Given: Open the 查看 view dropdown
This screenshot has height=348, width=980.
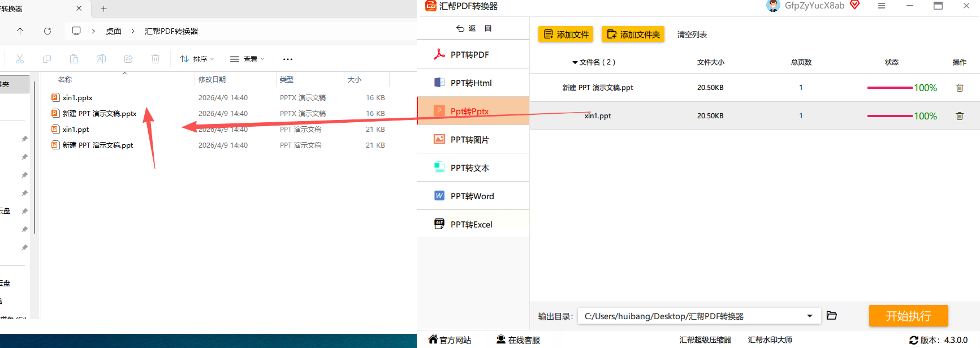Looking at the screenshot, I should click(x=248, y=59).
